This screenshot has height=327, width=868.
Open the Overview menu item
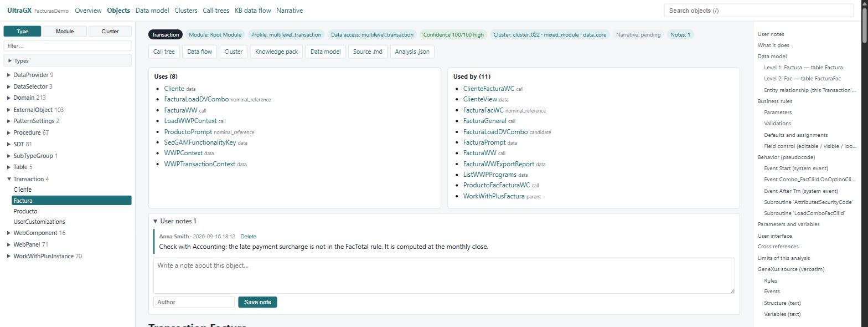(x=88, y=11)
